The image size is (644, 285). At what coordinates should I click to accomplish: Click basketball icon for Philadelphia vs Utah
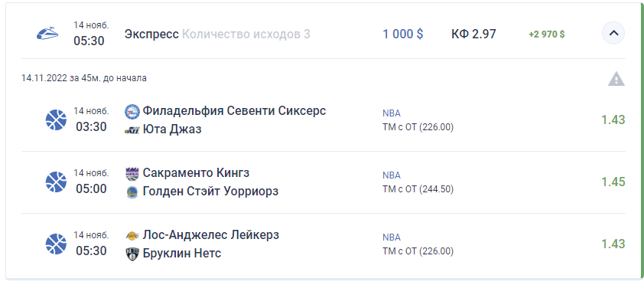(x=56, y=120)
